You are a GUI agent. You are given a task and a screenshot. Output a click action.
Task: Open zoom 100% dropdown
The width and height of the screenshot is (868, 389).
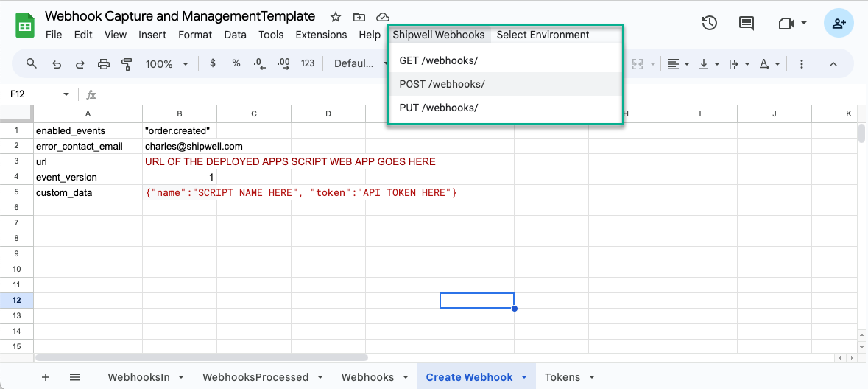(x=166, y=63)
